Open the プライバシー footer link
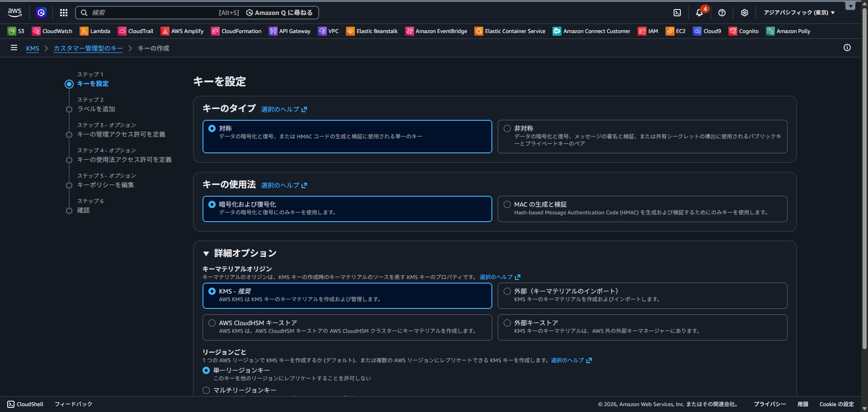Screen dimensions: 868x412 [769, 404]
